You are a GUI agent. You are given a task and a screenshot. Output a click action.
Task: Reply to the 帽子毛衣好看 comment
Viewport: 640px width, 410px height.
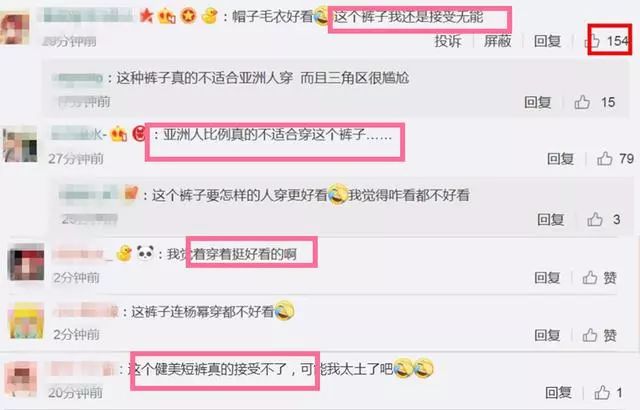tap(547, 41)
